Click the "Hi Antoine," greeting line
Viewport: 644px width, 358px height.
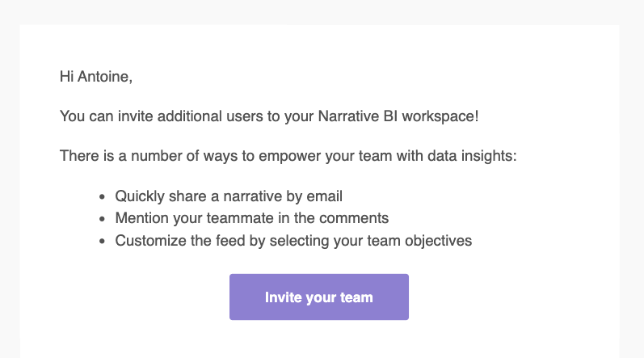pyautogui.click(x=95, y=78)
